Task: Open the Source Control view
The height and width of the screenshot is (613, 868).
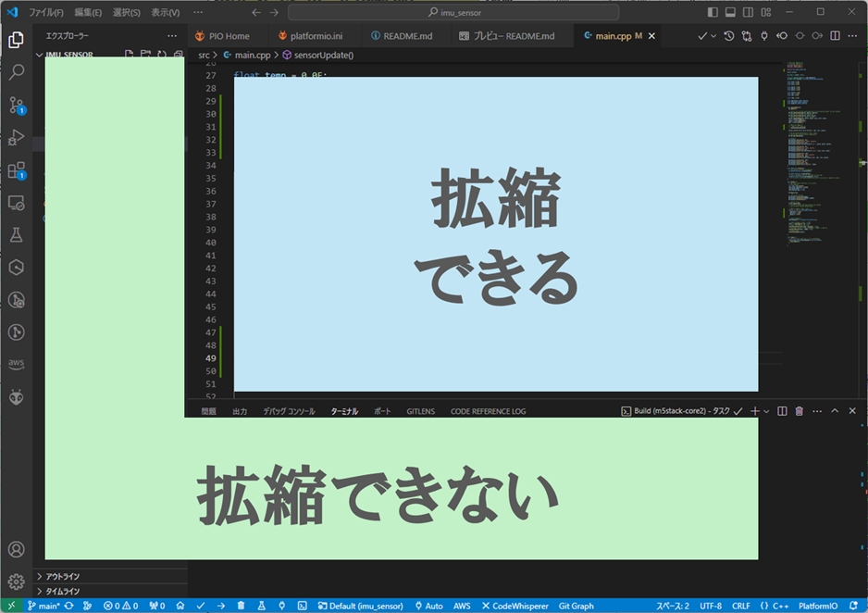Action: click(16, 105)
